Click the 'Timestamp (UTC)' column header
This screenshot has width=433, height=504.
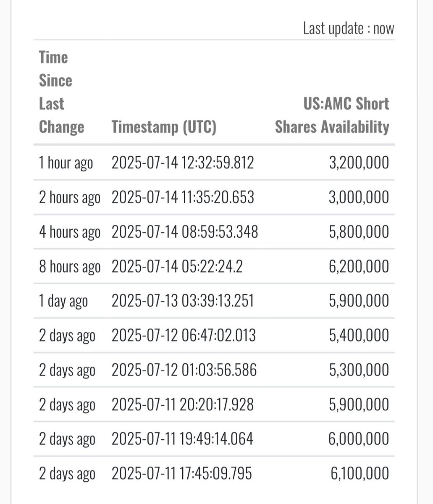click(164, 127)
